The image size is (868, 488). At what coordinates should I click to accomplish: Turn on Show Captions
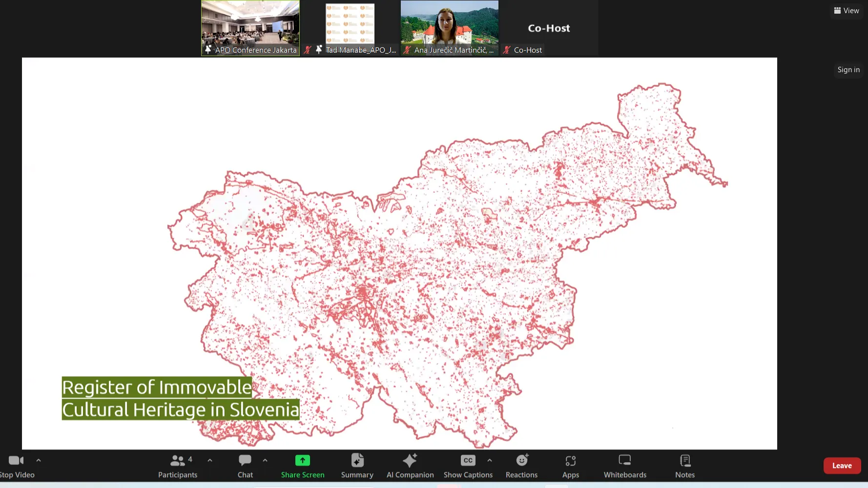[x=468, y=466]
